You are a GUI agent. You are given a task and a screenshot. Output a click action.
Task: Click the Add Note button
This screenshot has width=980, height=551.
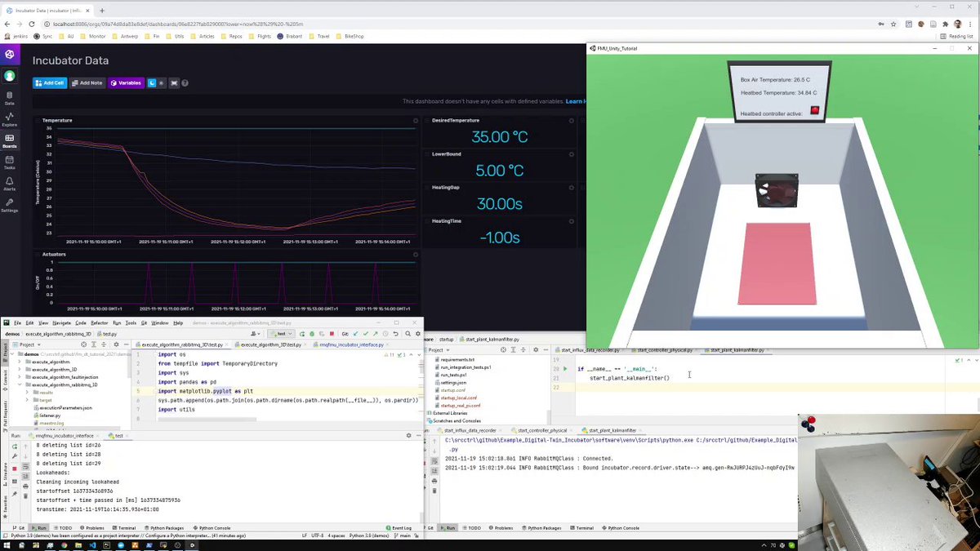click(x=87, y=83)
